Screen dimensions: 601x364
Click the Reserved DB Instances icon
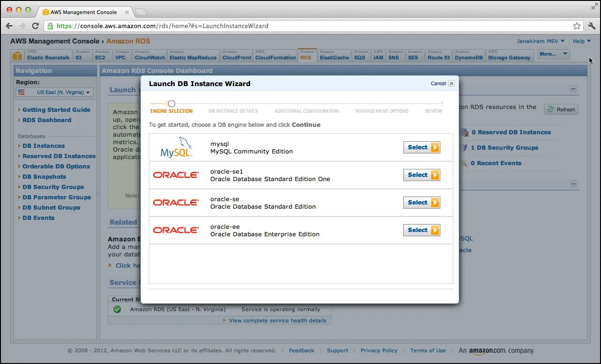tap(465, 132)
